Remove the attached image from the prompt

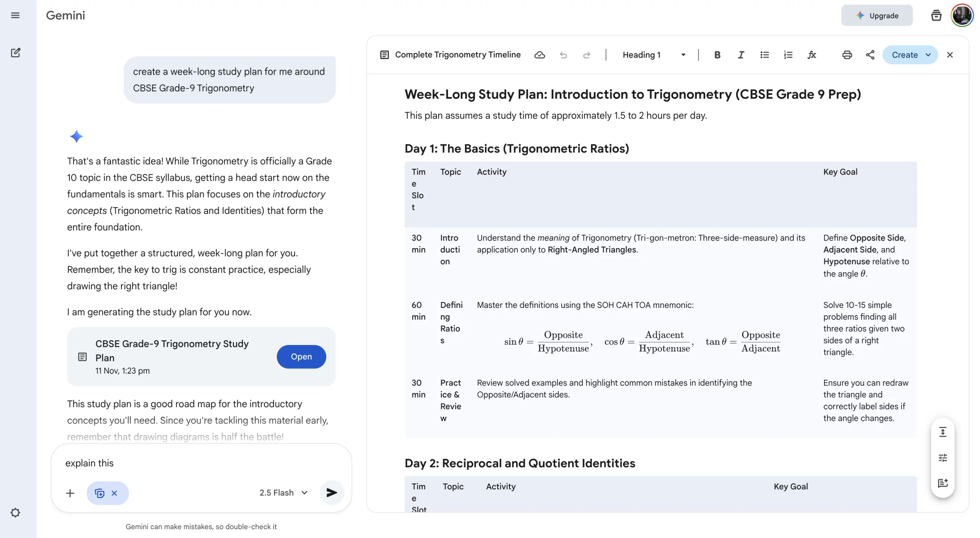(x=115, y=493)
